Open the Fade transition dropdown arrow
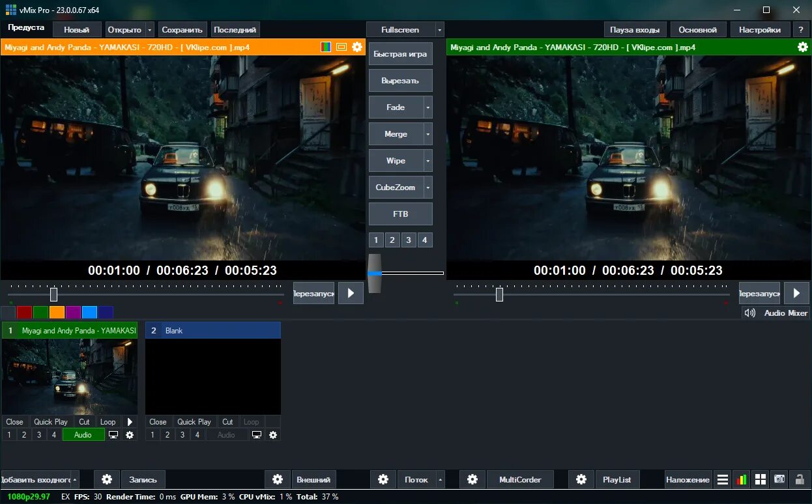Screen dimensions: 812x504 (x=428, y=107)
